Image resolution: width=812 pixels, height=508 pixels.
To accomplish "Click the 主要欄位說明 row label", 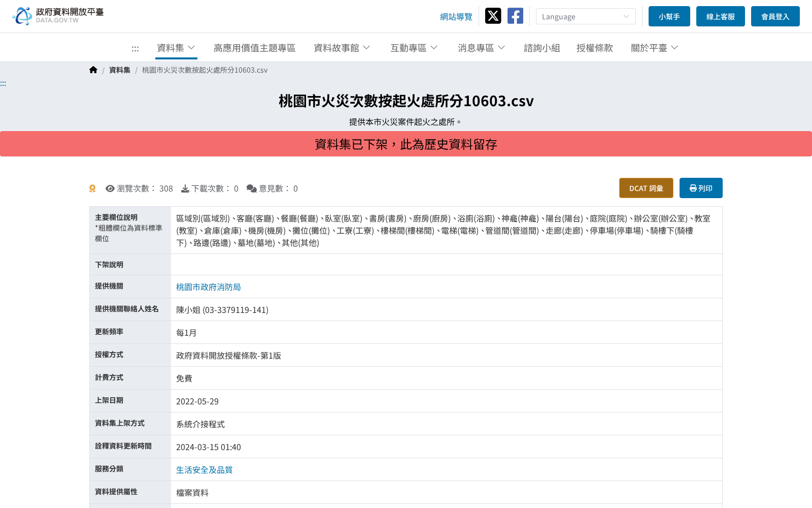I will 116,217.
